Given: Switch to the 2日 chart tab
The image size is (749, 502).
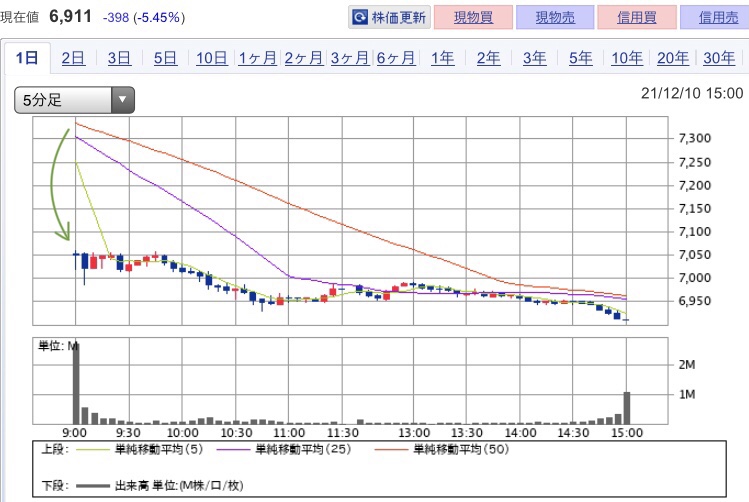Looking at the screenshot, I should click(73, 58).
